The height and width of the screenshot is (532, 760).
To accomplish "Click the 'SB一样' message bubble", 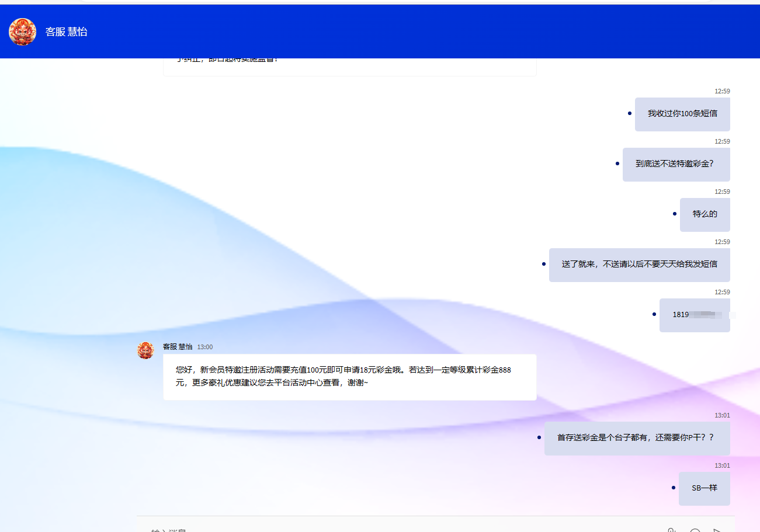I will (704, 488).
